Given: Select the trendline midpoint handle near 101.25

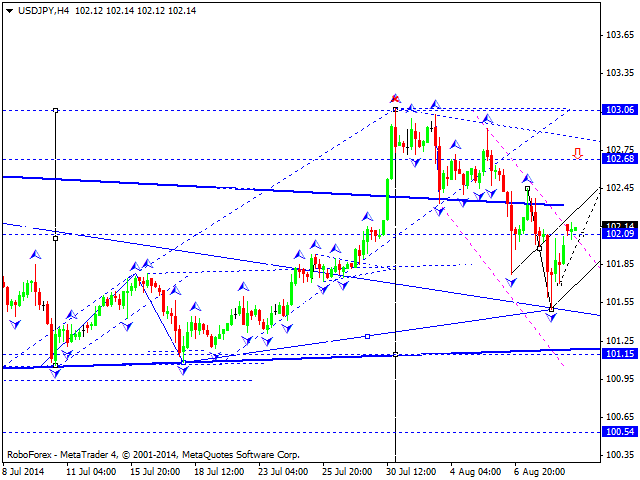Looking at the screenshot, I should coord(367,336).
